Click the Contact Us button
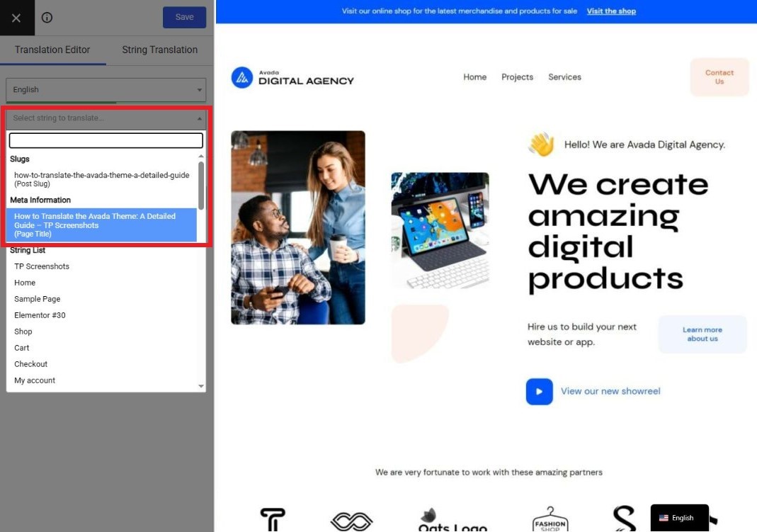 pyautogui.click(x=719, y=77)
